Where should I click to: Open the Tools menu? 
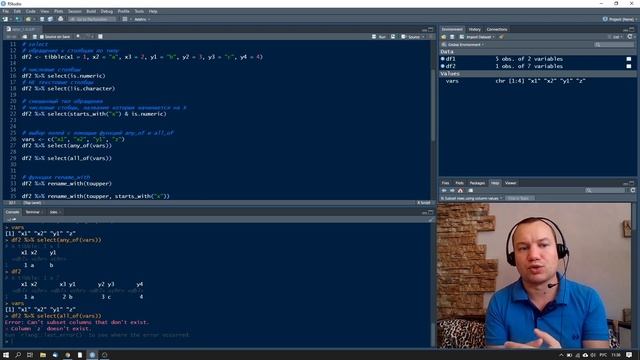click(139, 11)
